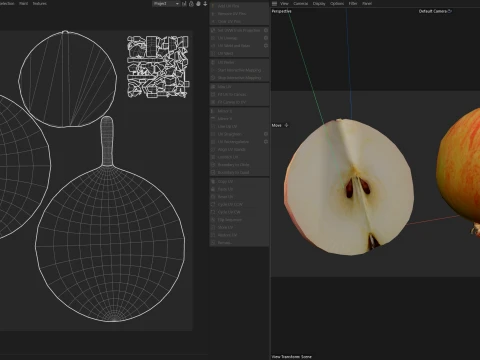The image size is (480, 360).
Task: Open the Perspective view type dropdown
Action: pos(282,11)
